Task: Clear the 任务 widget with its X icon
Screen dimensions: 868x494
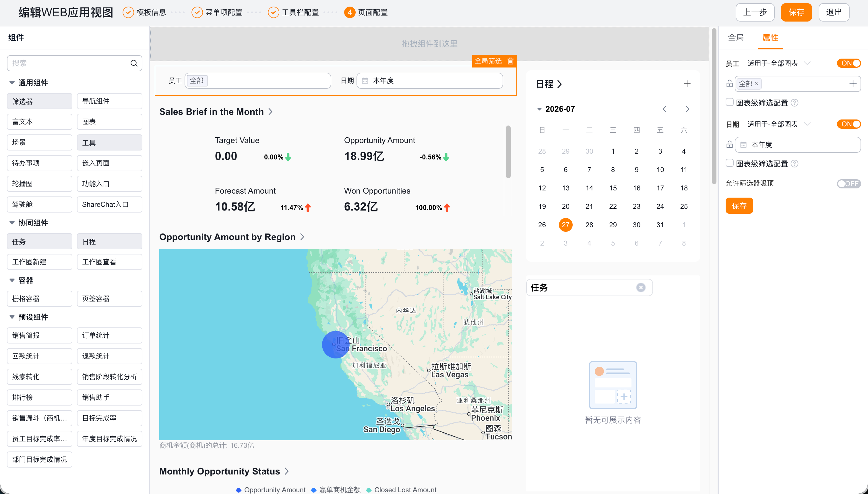Action: point(640,288)
